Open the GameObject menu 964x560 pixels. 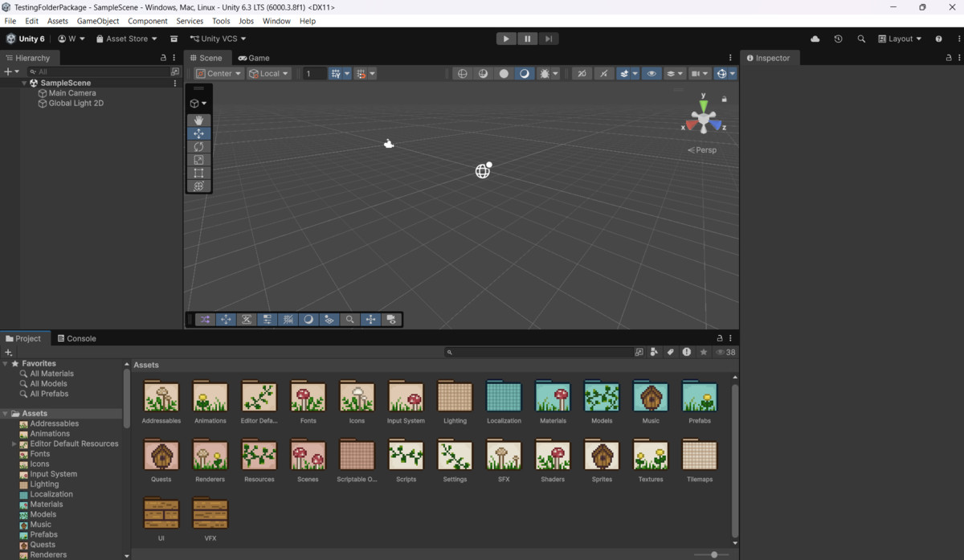98,21
